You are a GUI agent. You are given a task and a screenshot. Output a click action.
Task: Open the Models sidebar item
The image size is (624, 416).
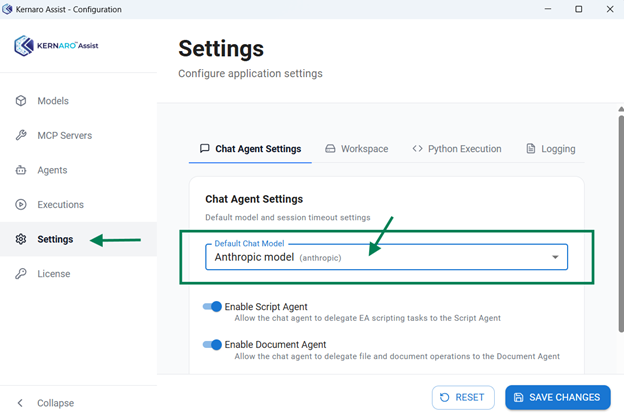(x=78, y=101)
